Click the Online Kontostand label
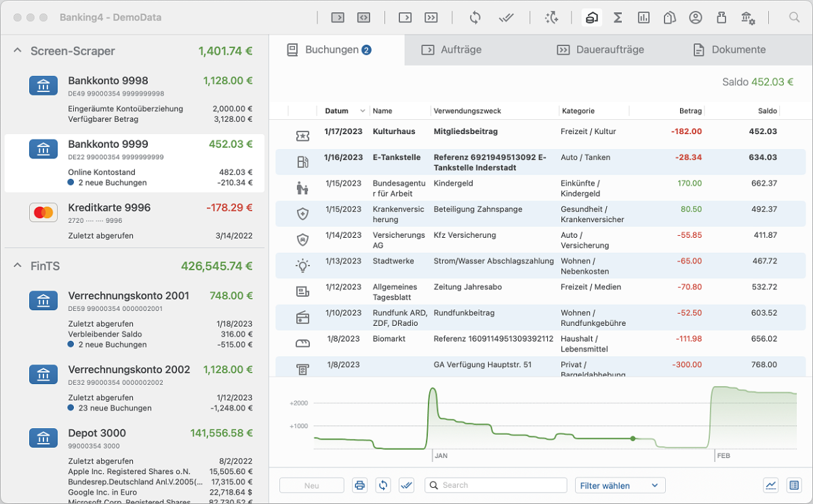Image resolution: width=813 pixels, height=504 pixels. (102, 172)
